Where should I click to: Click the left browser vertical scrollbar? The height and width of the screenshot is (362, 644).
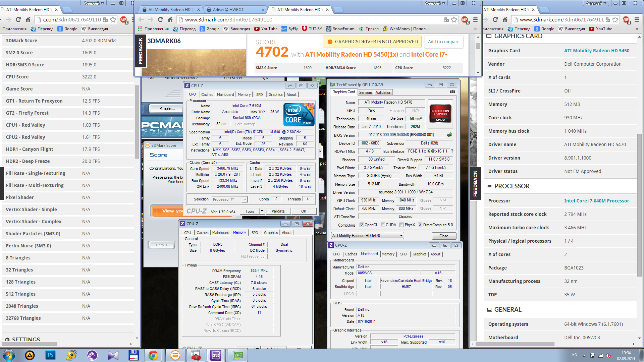(137, 122)
